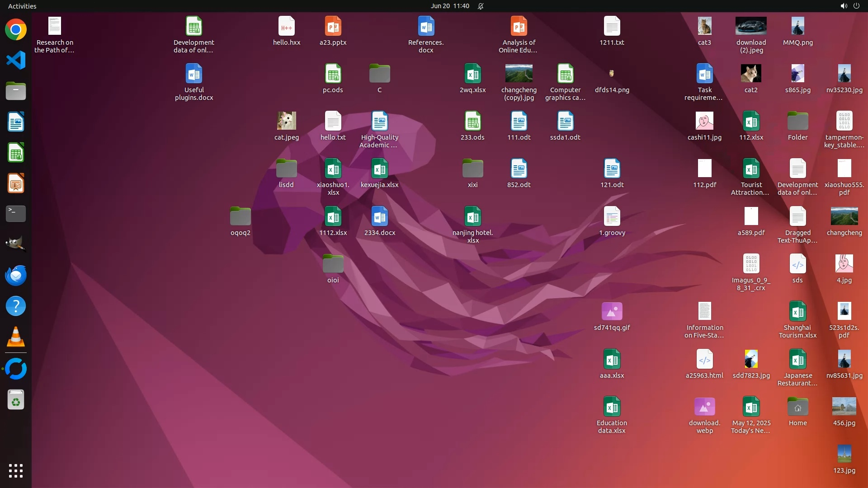Click the do-not-disturb bell indicator
Viewport: 868px width, 488px height.
(481, 6)
